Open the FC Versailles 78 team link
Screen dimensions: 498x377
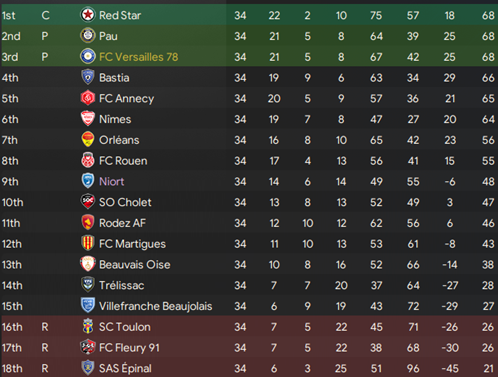tap(139, 57)
